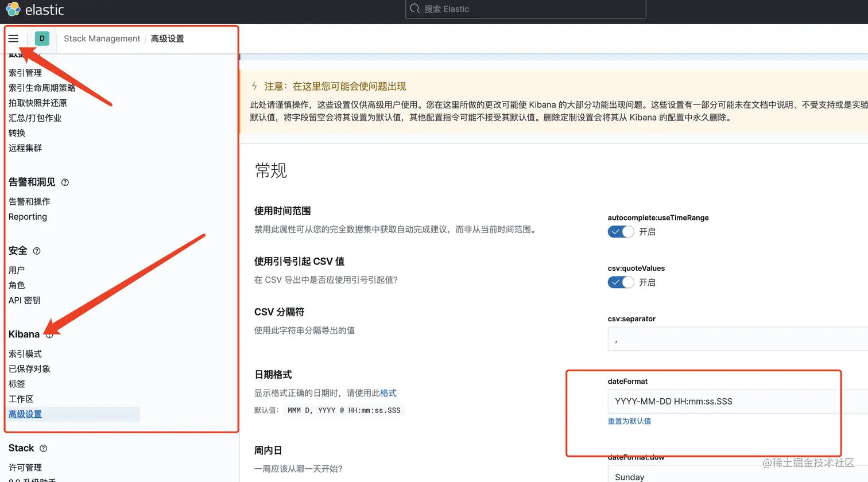Open 标签 under Kibana
The image size is (868, 482).
17,384
